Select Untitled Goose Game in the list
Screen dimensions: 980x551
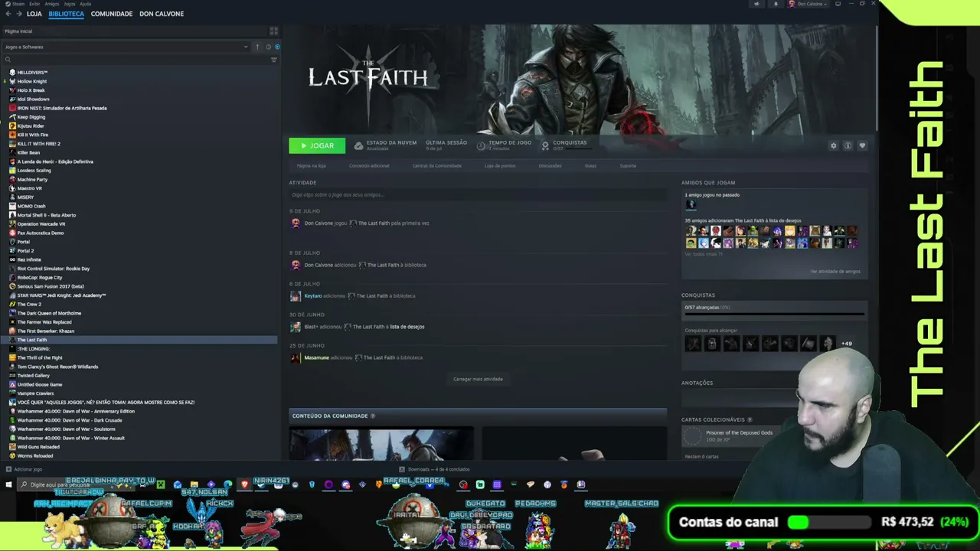coord(40,385)
